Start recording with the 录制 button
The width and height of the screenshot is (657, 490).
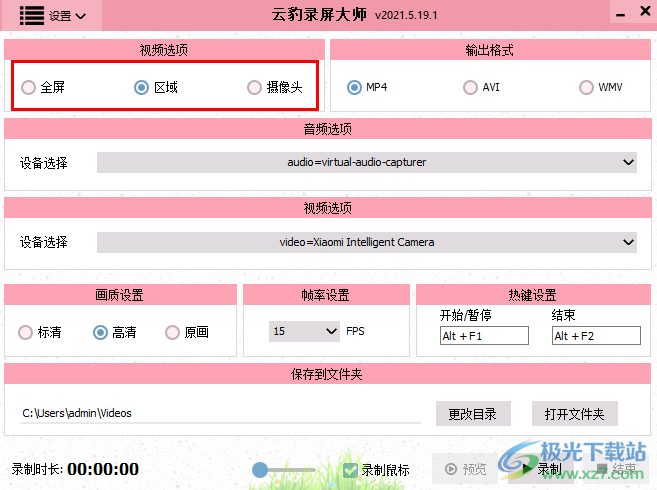[x=543, y=469]
